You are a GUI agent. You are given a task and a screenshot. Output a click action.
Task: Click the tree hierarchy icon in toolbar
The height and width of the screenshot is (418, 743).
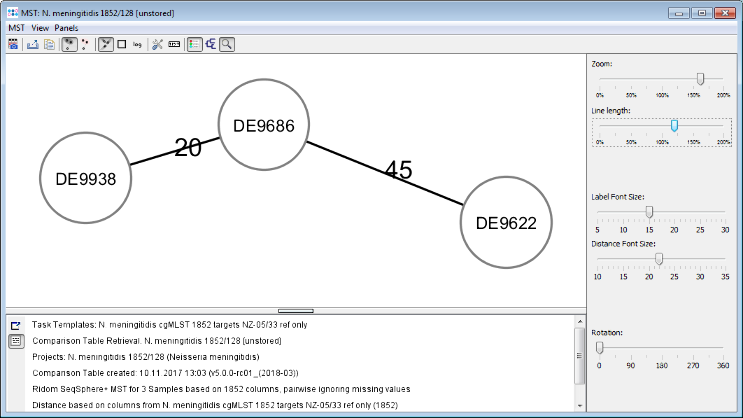click(x=211, y=44)
